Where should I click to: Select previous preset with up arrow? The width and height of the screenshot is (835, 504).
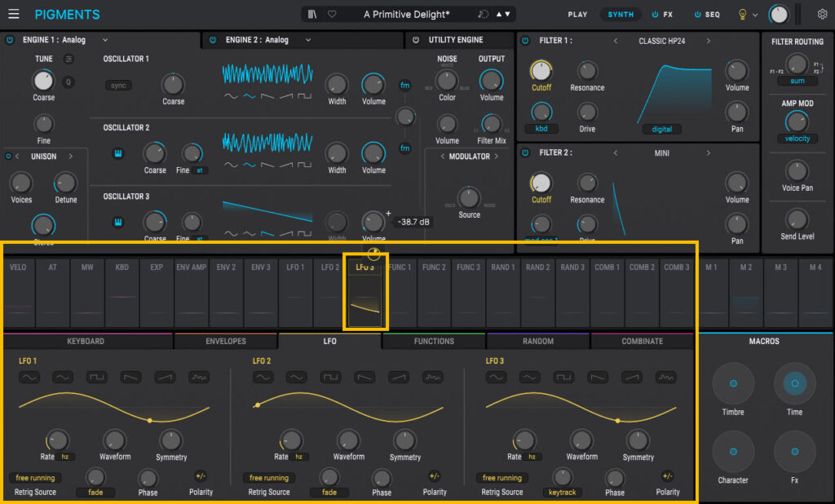pyautogui.click(x=499, y=15)
